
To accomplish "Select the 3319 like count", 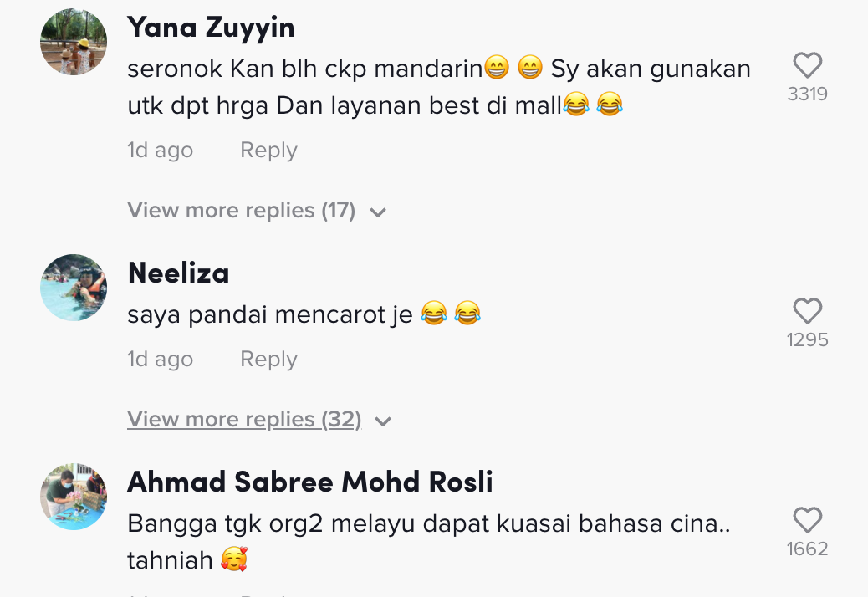I will click(x=808, y=94).
